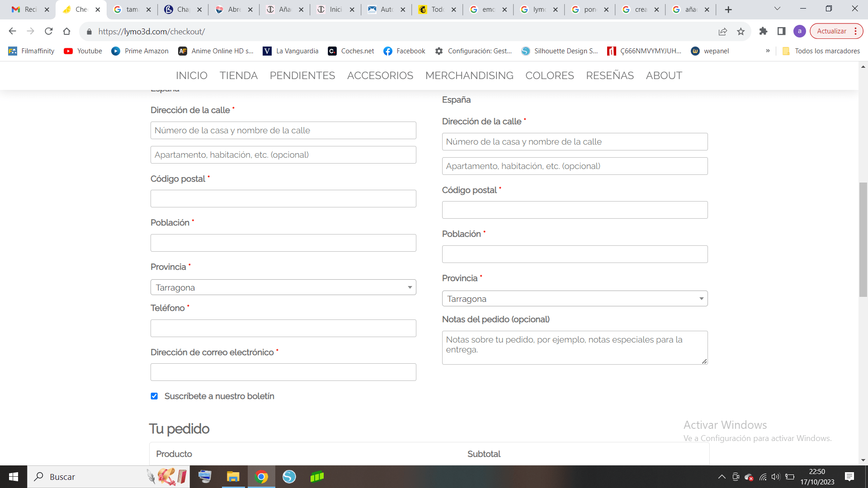Open the volume control tray icon
Image resolution: width=868 pixels, height=488 pixels.
point(776,477)
